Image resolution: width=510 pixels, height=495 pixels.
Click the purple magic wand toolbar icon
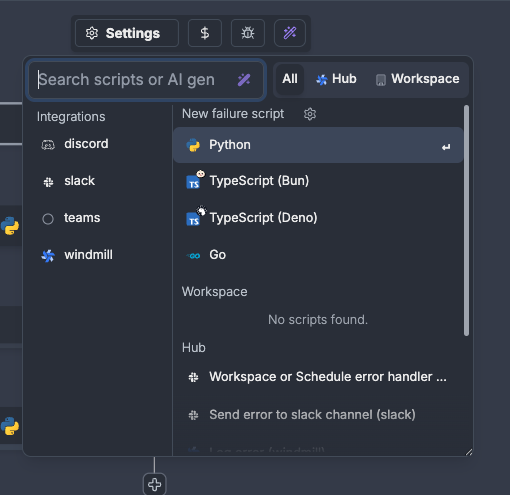pyautogui.click(x=290, y=33)
